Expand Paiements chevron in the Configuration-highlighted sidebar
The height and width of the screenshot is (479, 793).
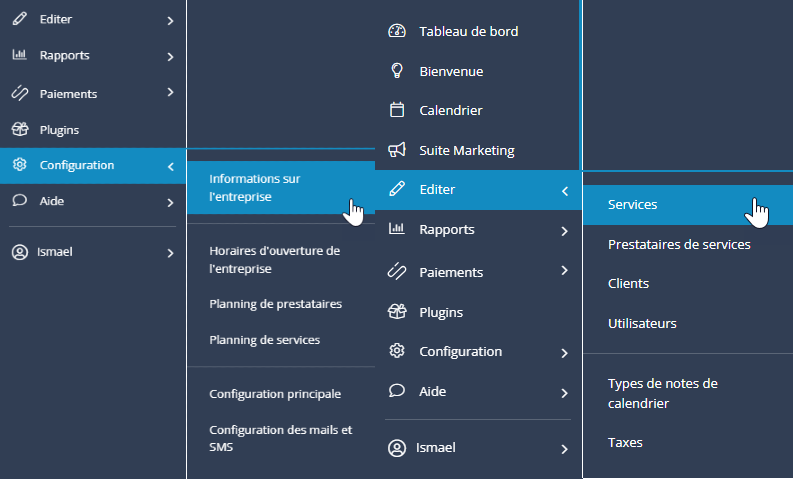tap(170, 92)
